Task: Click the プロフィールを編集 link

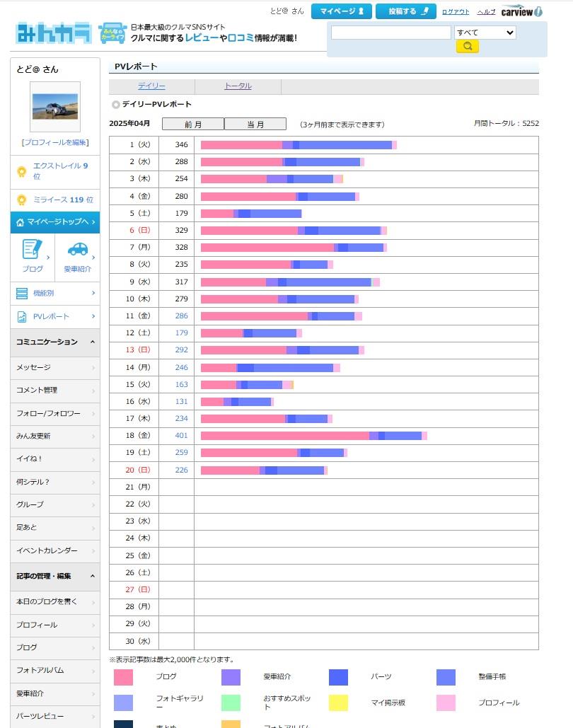Action: (x=55, y=142)
